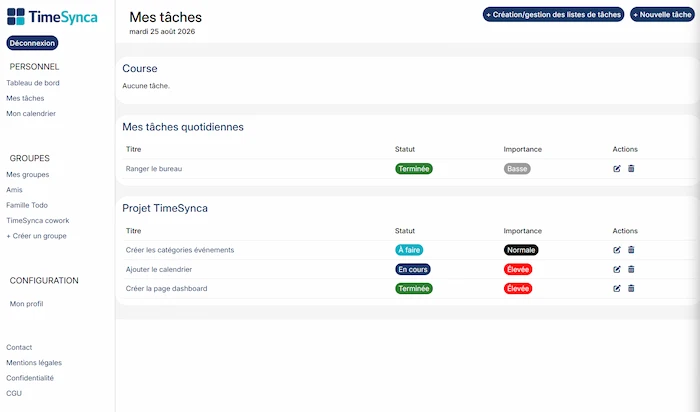The height and width of the screenshot is (412, 700).
Task: Edit 'Créer les catégories événements' task
Action: coord(617,250)
